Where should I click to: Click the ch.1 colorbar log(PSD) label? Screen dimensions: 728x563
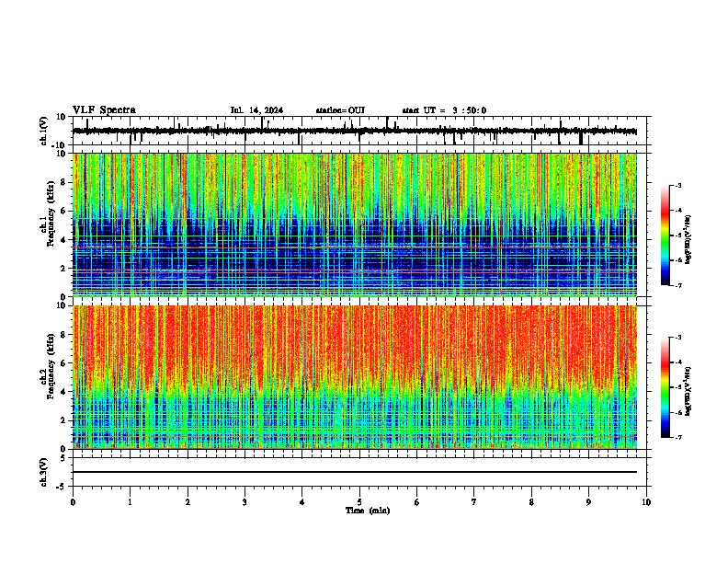coord(688,239)
